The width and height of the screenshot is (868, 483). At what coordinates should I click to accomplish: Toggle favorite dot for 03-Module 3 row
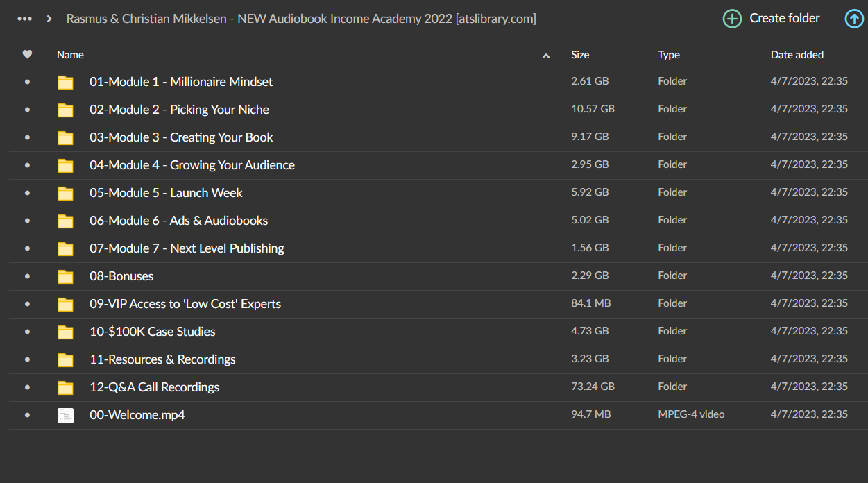(27, 137)
